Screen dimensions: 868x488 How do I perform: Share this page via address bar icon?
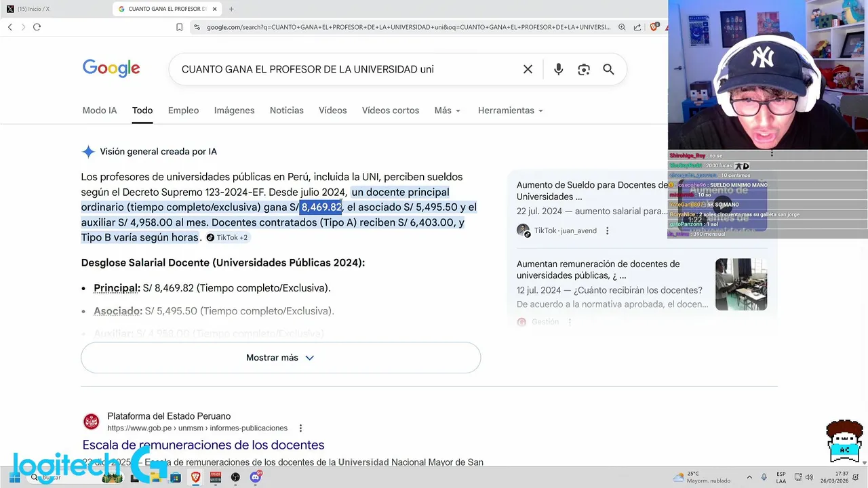coord(637,27)
